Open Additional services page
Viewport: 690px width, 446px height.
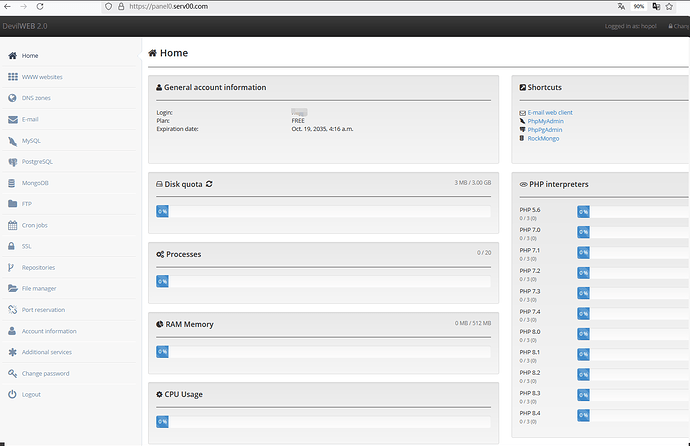47,352
